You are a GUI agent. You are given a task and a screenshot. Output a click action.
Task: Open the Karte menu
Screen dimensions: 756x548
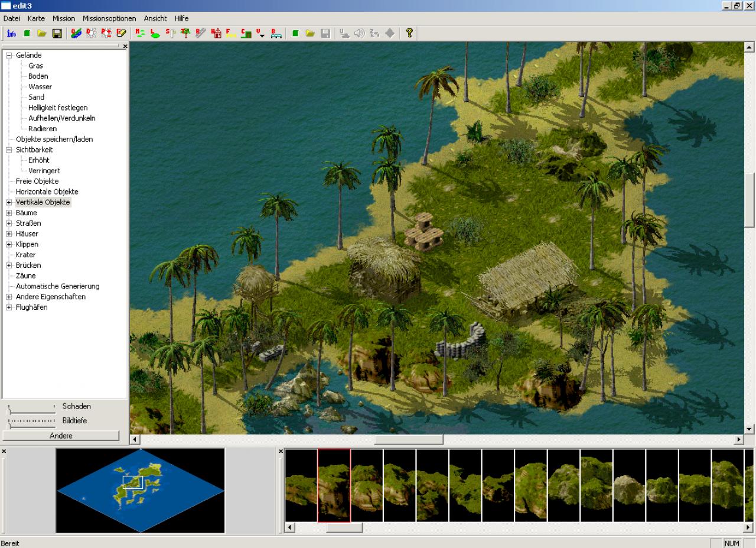click(36, 18)
